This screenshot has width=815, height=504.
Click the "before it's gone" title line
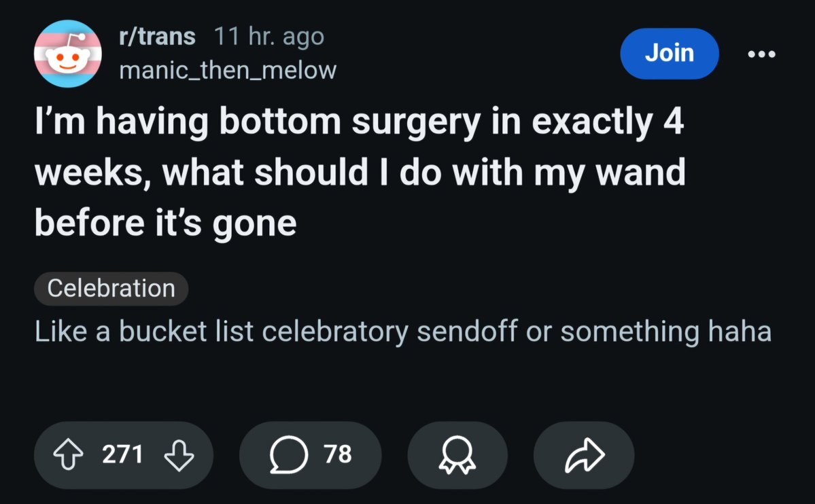[166, 223]
